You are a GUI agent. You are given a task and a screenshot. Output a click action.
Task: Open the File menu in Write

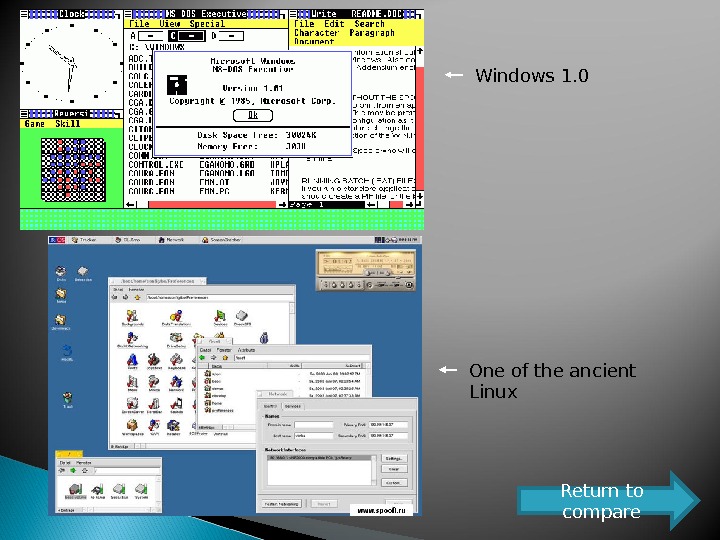pyautogui.click(x=304, y=24)
